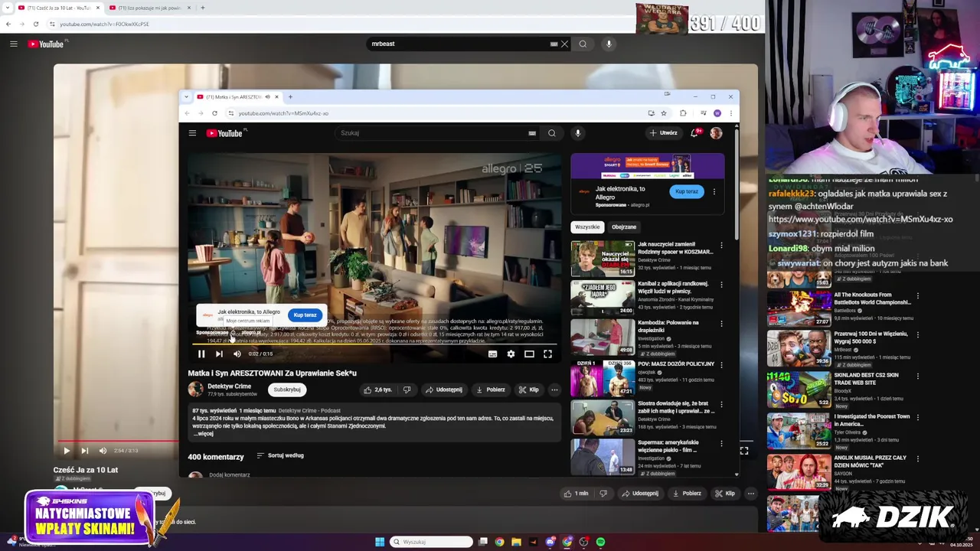Toggle subtitles in front video player
Screen dimensions: 980x551
492,354
